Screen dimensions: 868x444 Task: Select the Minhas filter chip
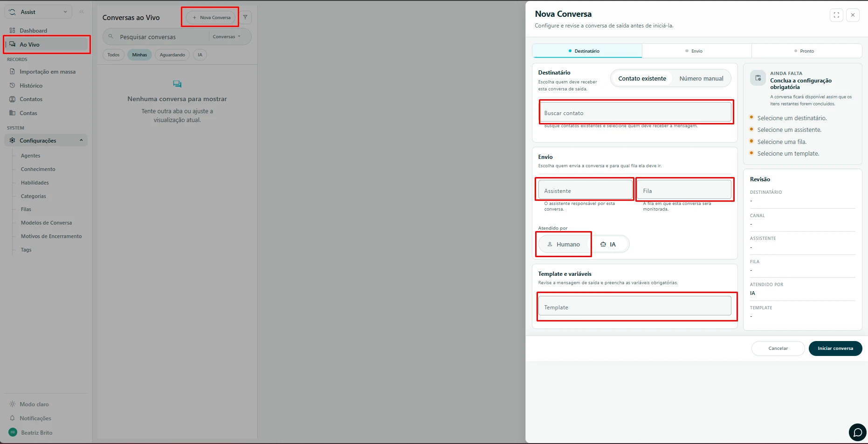[139, 55]
